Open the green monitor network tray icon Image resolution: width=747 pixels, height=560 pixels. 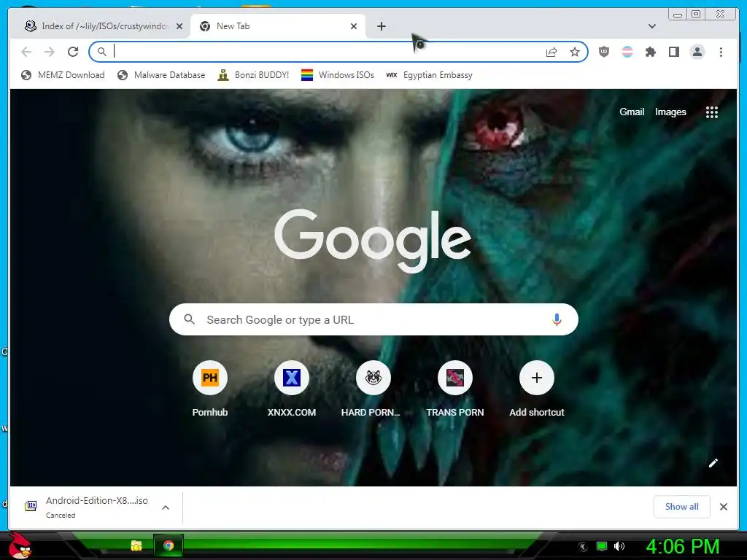pos(602,546)
